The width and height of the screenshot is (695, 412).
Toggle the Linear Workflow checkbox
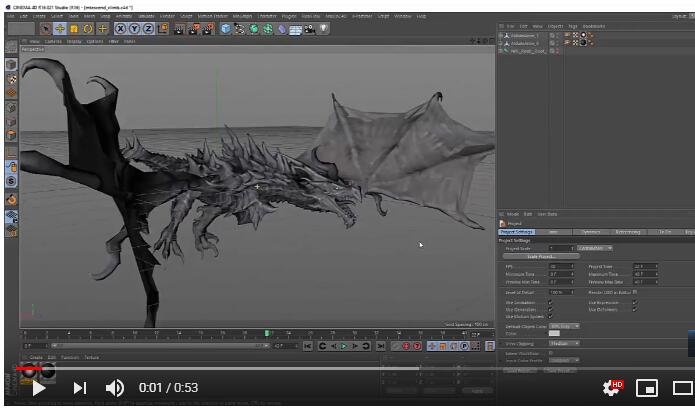(x=551, y=353)
